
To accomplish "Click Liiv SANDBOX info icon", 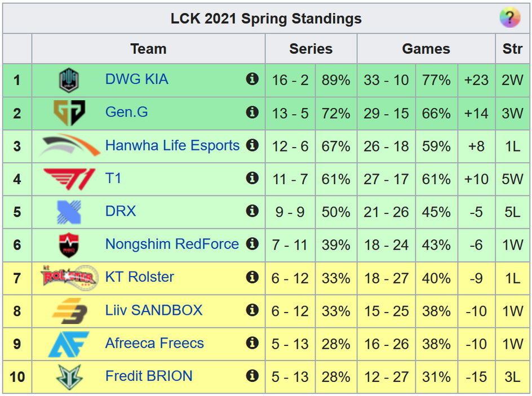I will coord(252,310).
